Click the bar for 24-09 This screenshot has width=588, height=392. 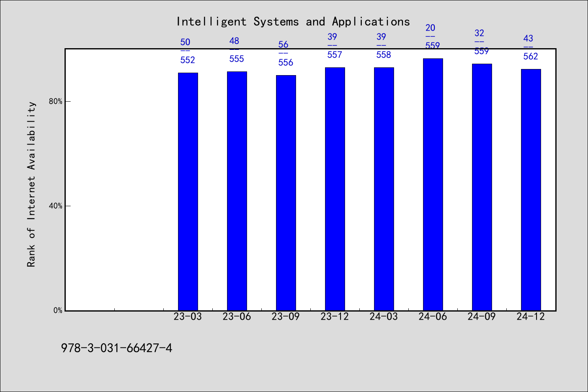[x=482, y=187]
